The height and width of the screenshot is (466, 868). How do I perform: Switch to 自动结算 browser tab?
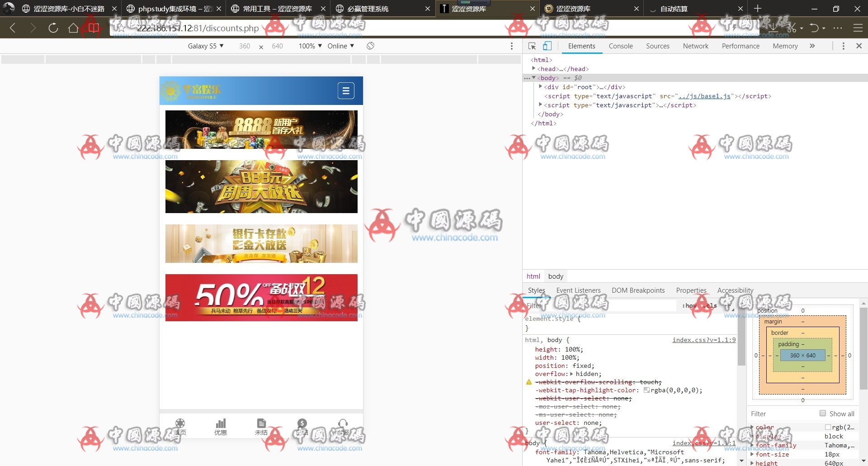[695, 9]
